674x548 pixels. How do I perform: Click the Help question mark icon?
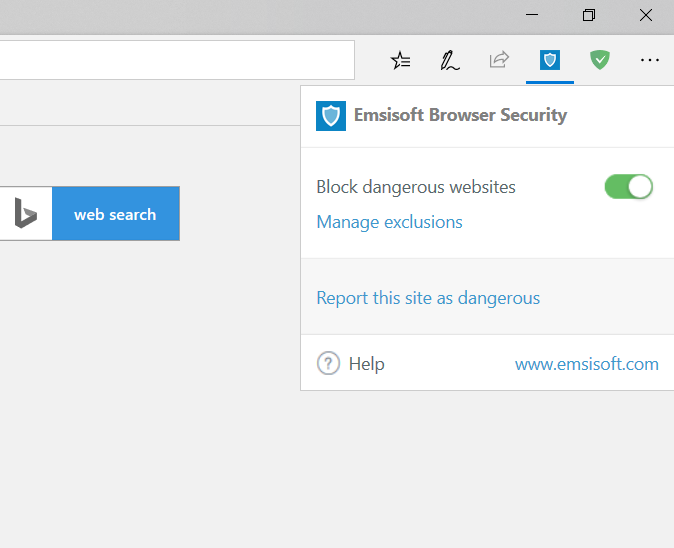click(x=328, y=364)
